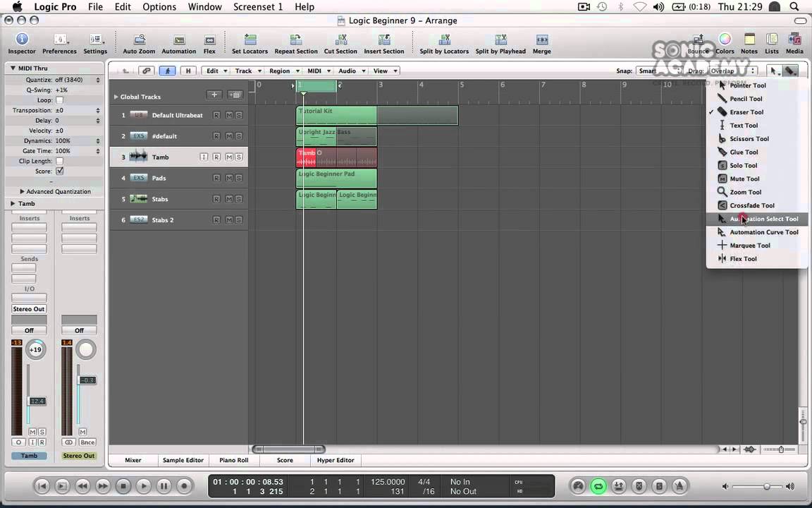Open the Drag Overlap dropdown

tap(733, 71)
